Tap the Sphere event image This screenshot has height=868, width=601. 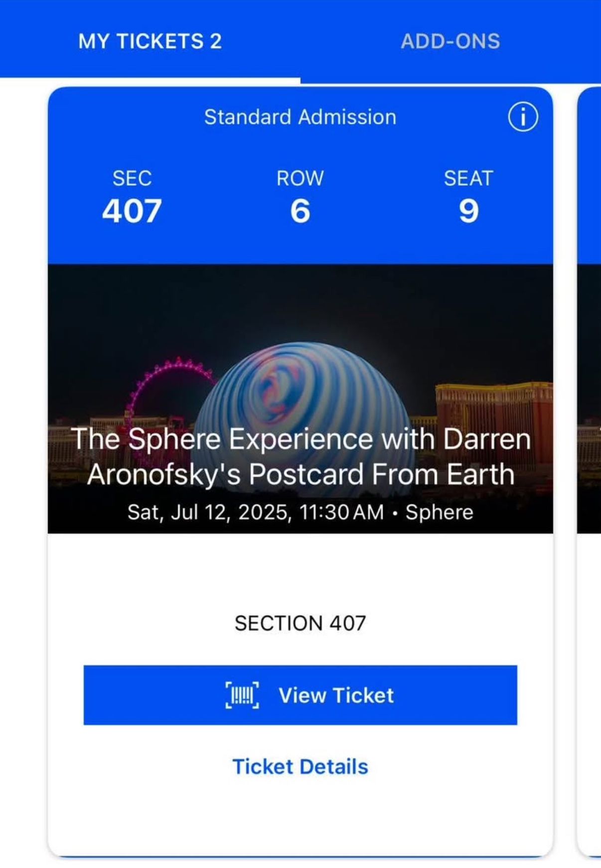(300, 399)
